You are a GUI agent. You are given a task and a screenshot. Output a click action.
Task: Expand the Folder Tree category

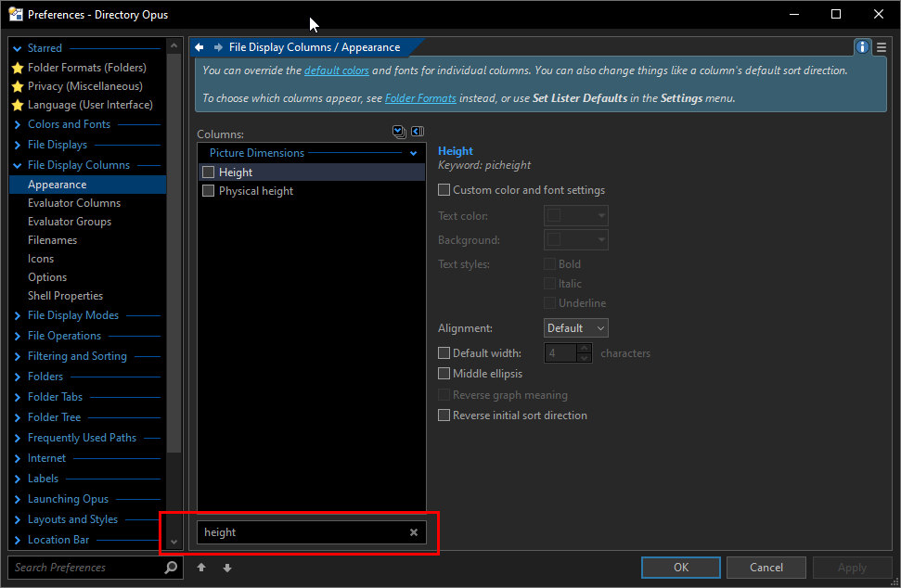click(18, 417)
